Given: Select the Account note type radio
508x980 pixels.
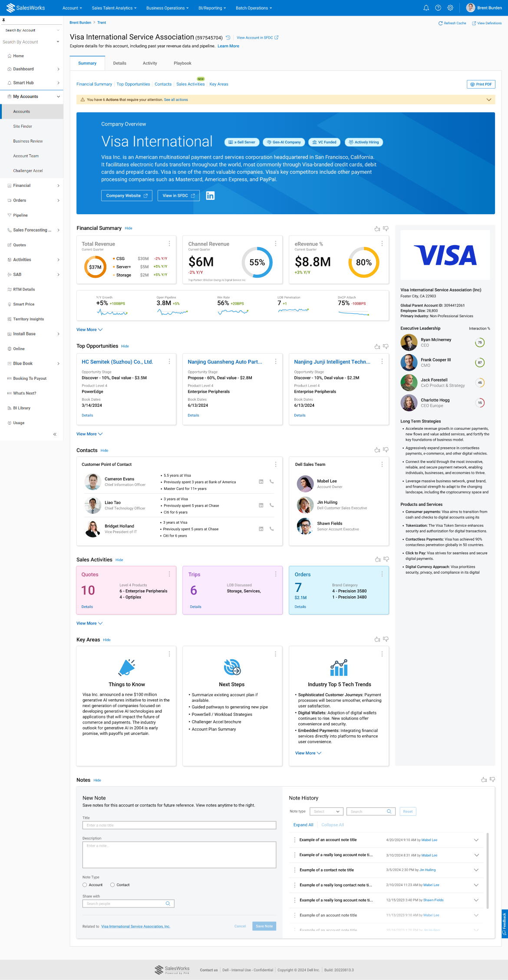Looking at the screenshot, I should [x=85, y=885].
